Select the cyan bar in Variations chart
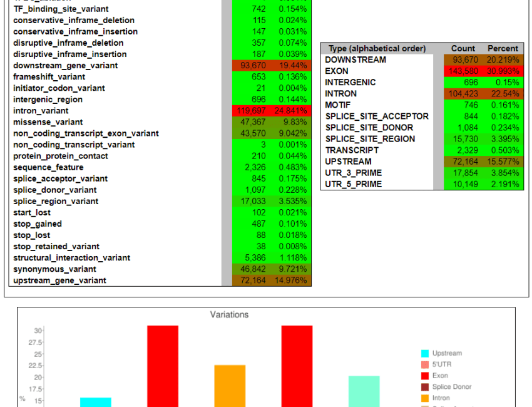Screen dimensions: 532x407 click(95, 401)
